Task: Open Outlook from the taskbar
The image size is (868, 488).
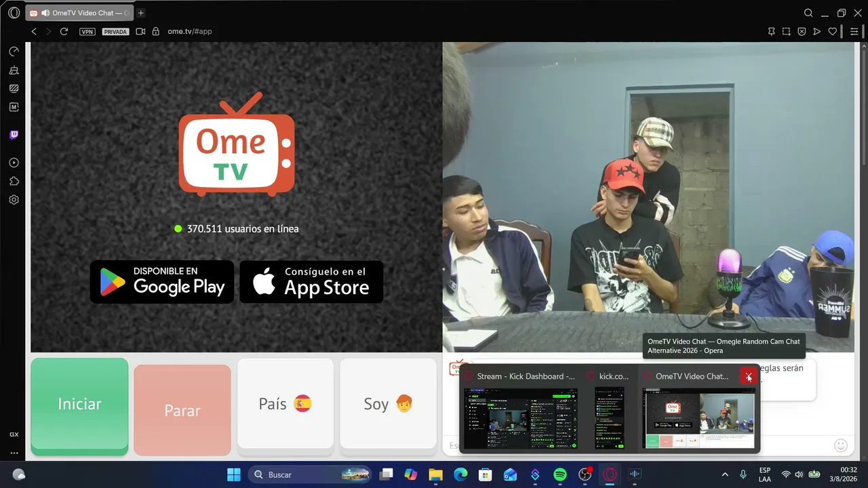Action: click(510, 474)
